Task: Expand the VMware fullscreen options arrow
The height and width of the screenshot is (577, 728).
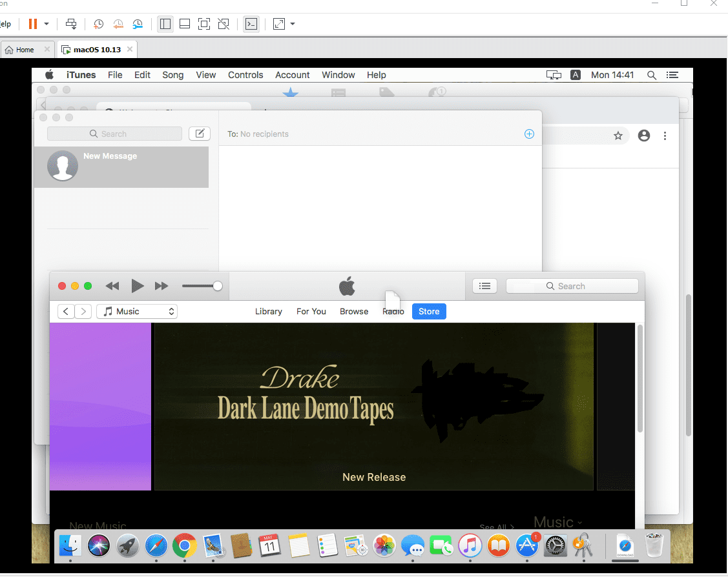Action: (293, 24)
